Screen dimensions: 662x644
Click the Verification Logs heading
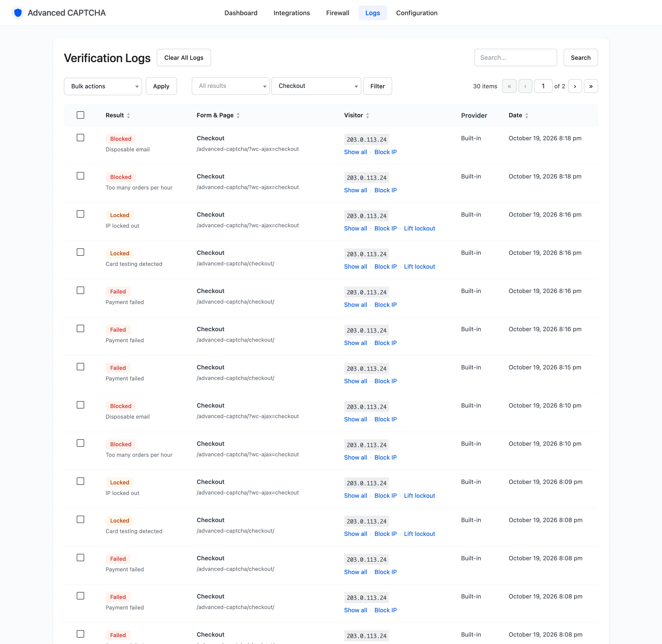pos(107,58)
